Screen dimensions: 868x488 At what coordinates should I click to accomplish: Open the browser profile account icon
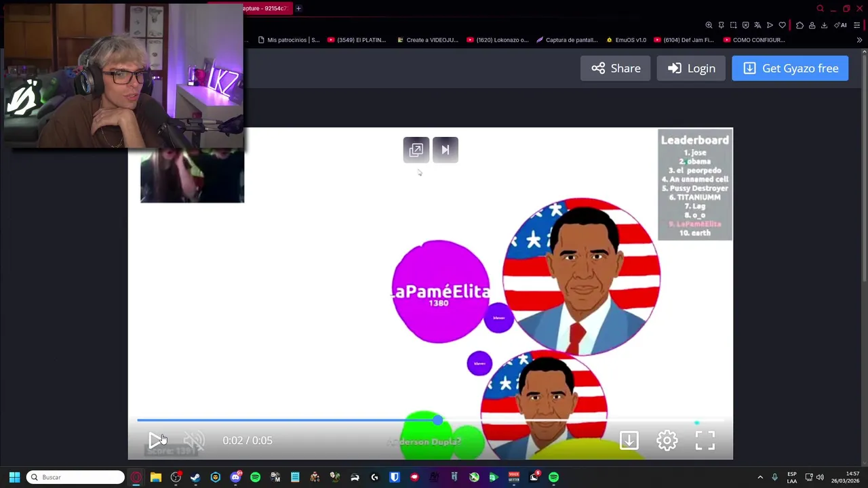coord(812,25)
